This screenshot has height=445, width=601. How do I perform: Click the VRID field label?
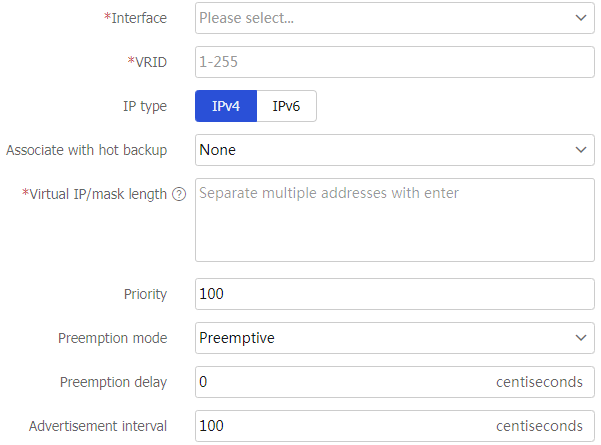[150, 62]
